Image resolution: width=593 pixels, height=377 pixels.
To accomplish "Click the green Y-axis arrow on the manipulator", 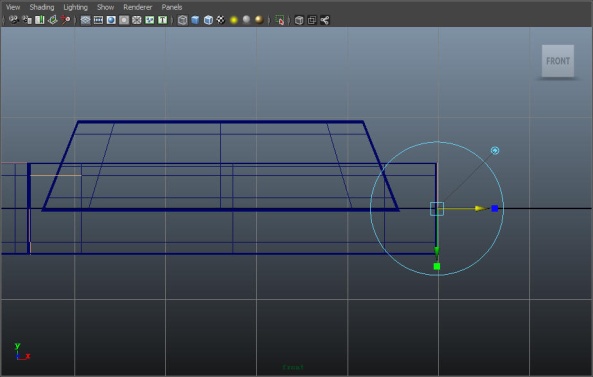I will pyautogui.click(x=437, y=252).
